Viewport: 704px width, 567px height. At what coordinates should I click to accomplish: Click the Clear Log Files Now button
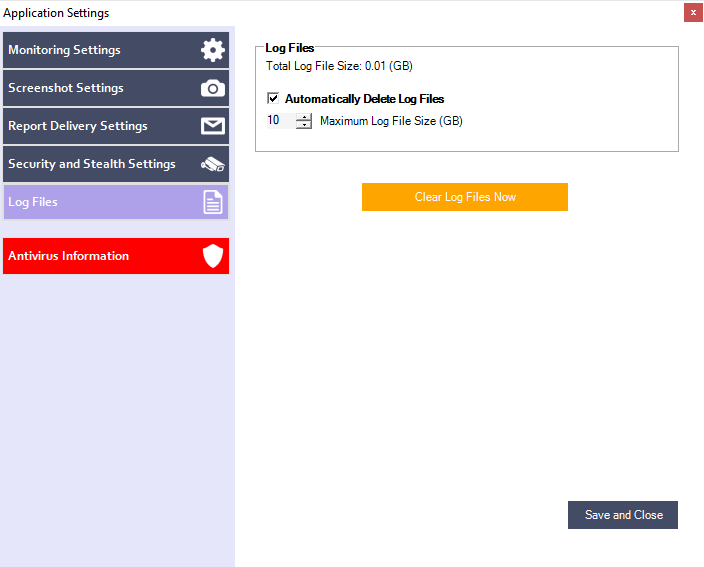[x=465, y=197]
